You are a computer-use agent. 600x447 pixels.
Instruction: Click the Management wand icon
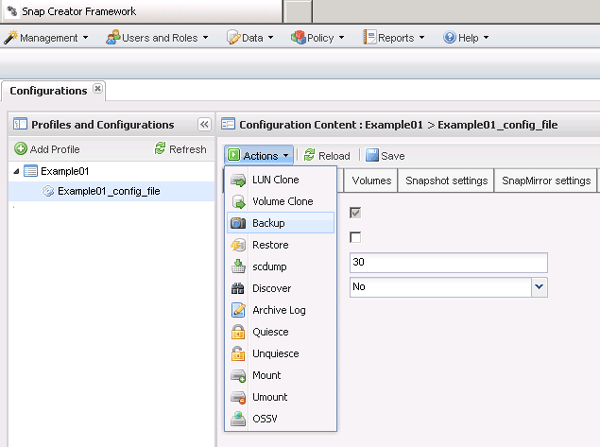pos(11,38)
